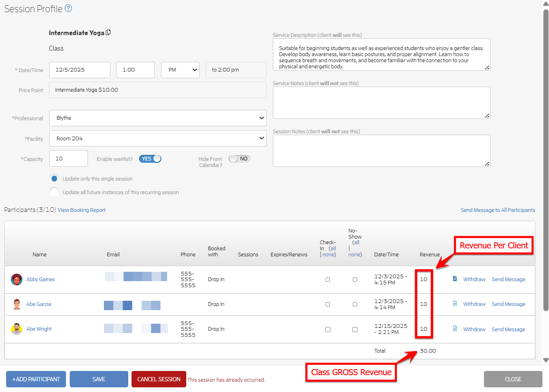Image resolution: width=549 pixels, height=392 pixels.
Task: Open the Session Profile help icon
Action: (x=69, y=8)
